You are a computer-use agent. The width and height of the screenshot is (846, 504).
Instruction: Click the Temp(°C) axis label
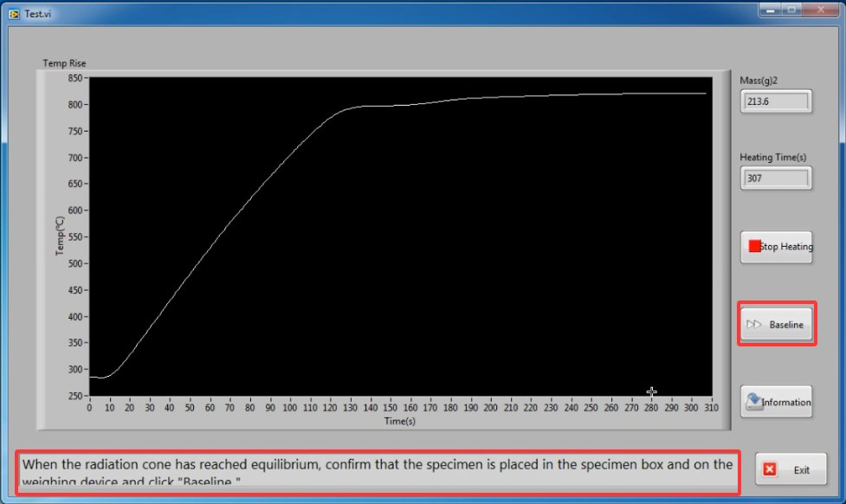pos(60,236)
